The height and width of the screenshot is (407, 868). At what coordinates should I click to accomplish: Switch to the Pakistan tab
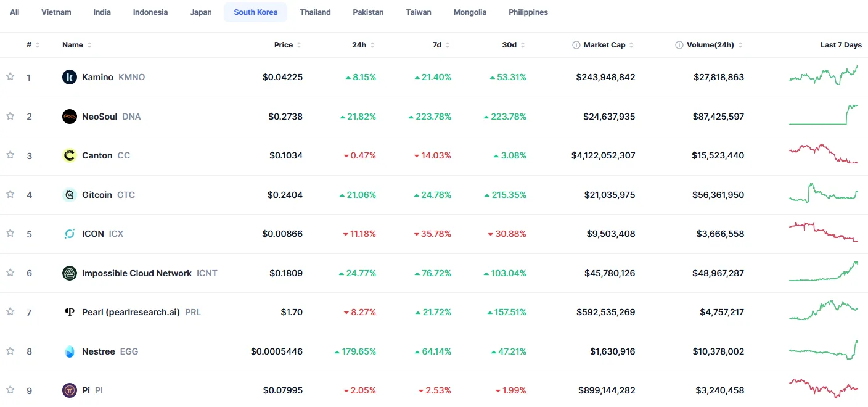[x=369, y=12]
